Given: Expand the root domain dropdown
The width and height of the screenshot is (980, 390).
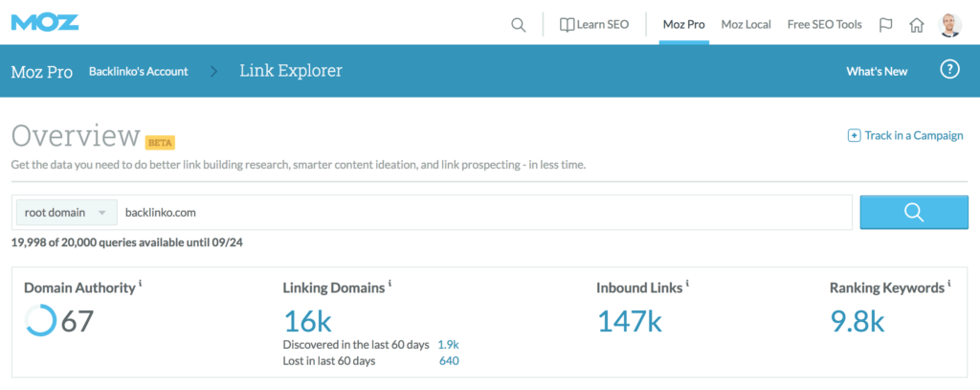Looking at the screenshot, I should tap(65, 213).
